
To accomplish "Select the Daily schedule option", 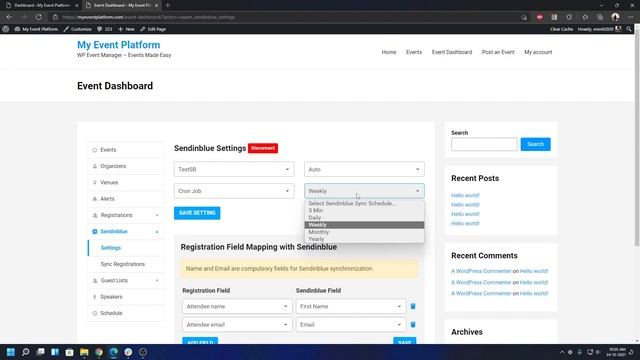I will [364, 218].
